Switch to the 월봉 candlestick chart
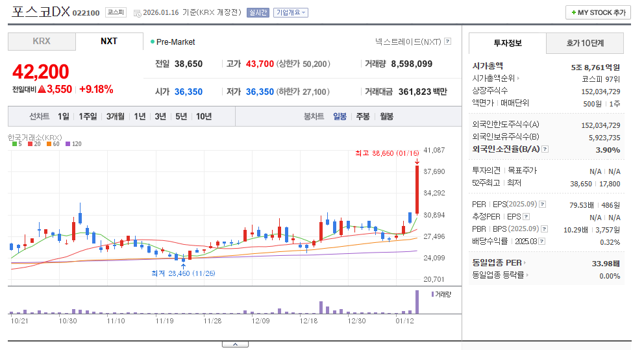 (x=386, y=117)
